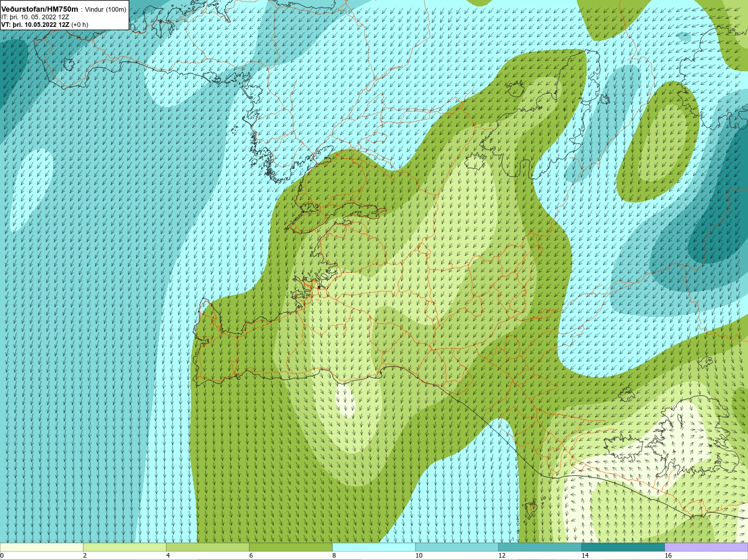Click the legend tick label "10"
The width and height of the screenshot is (748, 560).
(x=419, y=555)
